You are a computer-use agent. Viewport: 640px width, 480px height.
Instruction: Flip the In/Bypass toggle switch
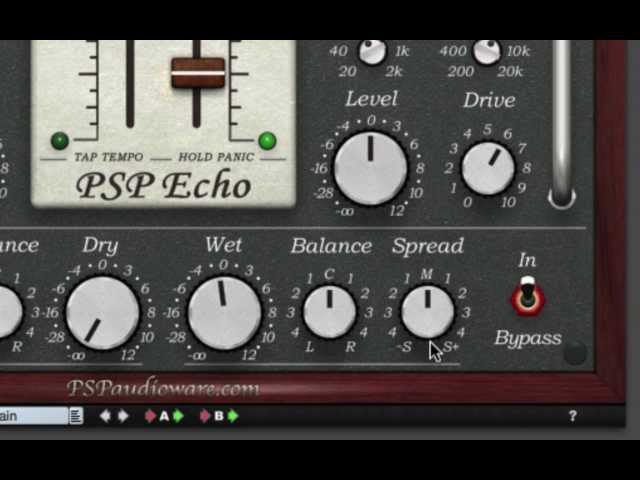click(x=528, y=297)
